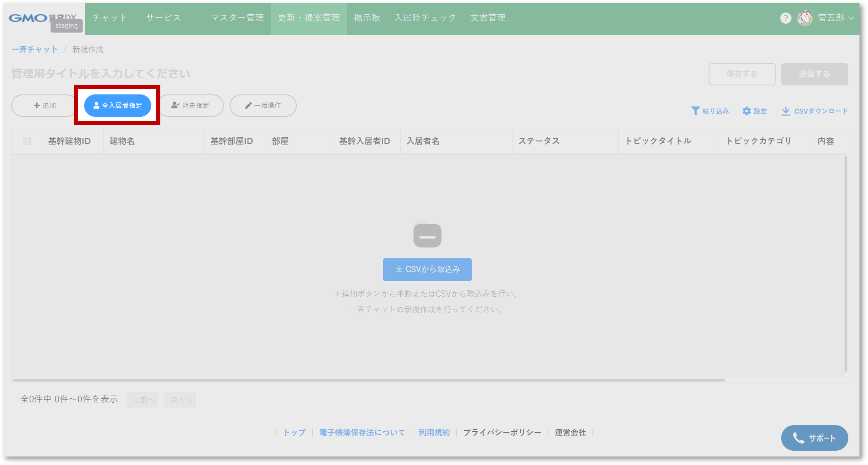Viewport: 868px width, 465px height.
Task: Click the user avatar picture
Action: click(x=805, y=18)
